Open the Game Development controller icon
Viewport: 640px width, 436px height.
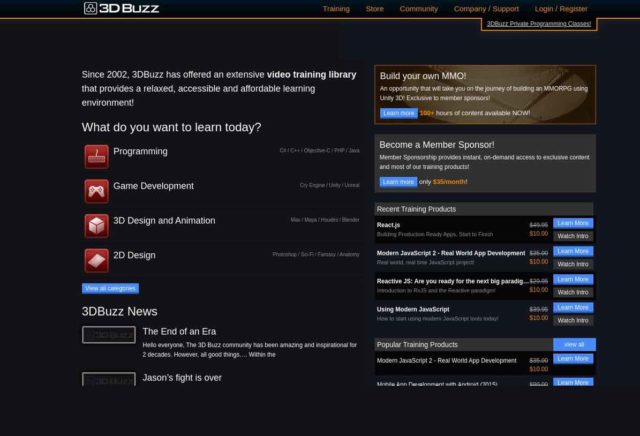96,191
